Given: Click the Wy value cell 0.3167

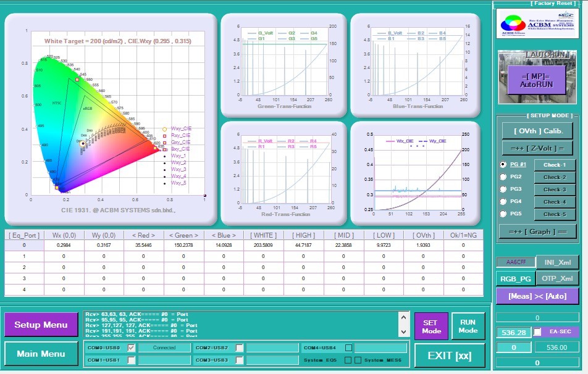Looking at the screenshot, I should point(104,245).
